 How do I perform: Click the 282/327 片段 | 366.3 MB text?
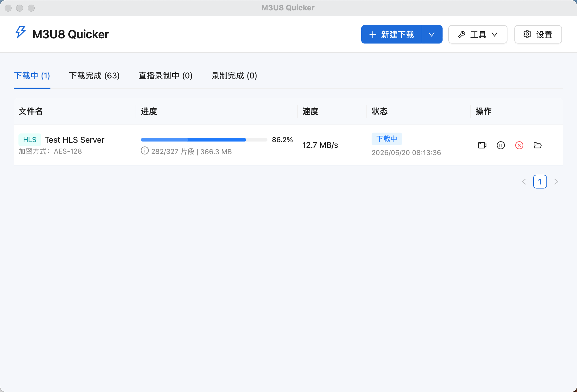point(192,152)
